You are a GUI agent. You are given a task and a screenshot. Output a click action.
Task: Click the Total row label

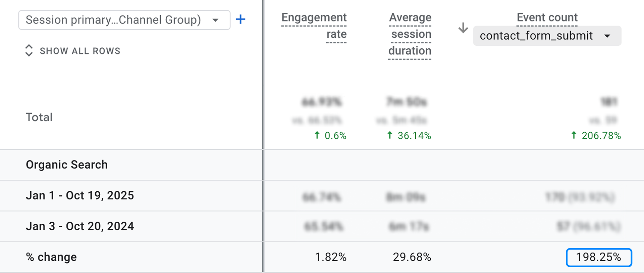tap(39, 117)
